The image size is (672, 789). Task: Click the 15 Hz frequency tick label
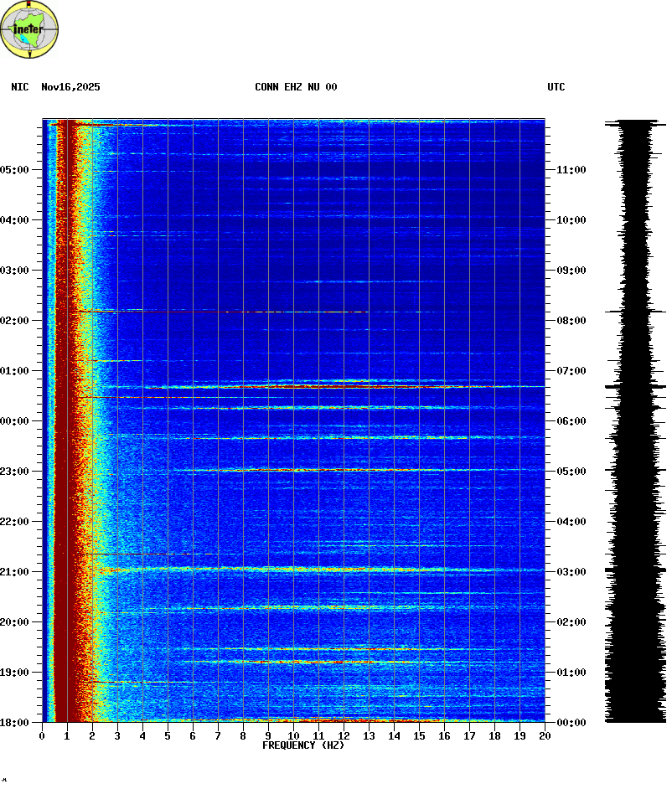[x=419, y=736]
